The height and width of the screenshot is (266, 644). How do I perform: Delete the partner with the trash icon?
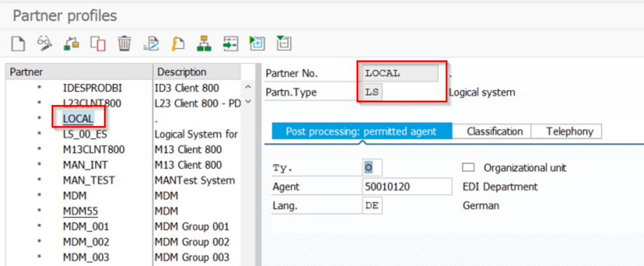124,43
